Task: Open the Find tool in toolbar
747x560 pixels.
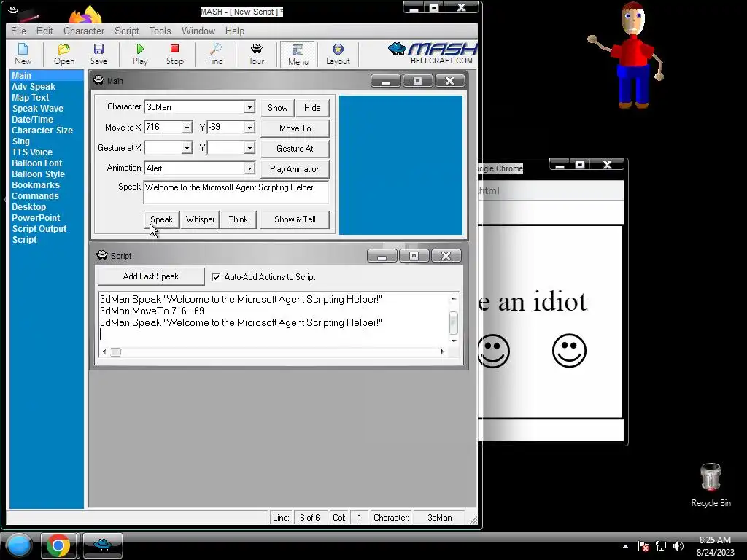Action: pos(215,54)
